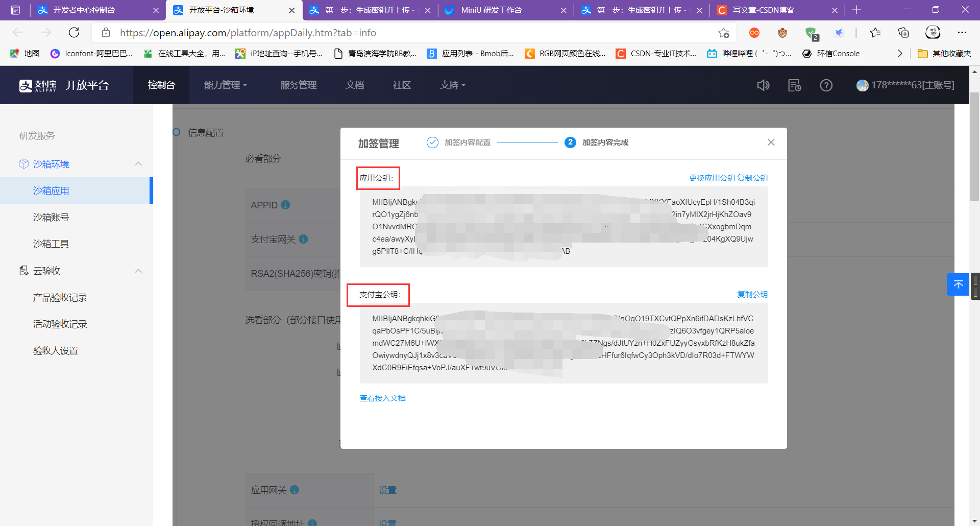This screenshot has width=980, height=526.
Task: Click the Alipay 开放平台 logo
Action: [64, 85]
